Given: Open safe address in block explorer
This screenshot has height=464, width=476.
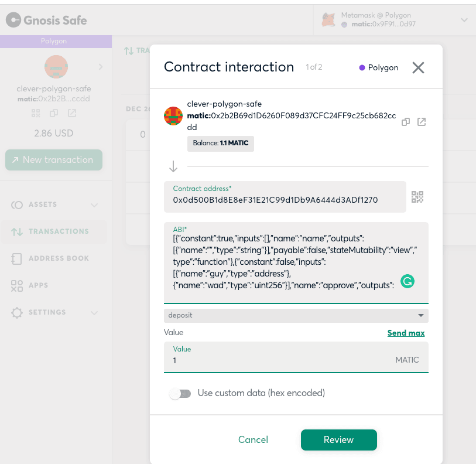Looking at the screenshot, I should (x=422, y=122).
